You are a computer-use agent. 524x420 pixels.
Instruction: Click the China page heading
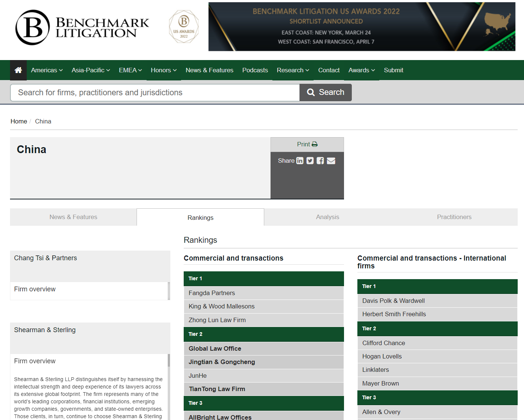pos(32,149)
